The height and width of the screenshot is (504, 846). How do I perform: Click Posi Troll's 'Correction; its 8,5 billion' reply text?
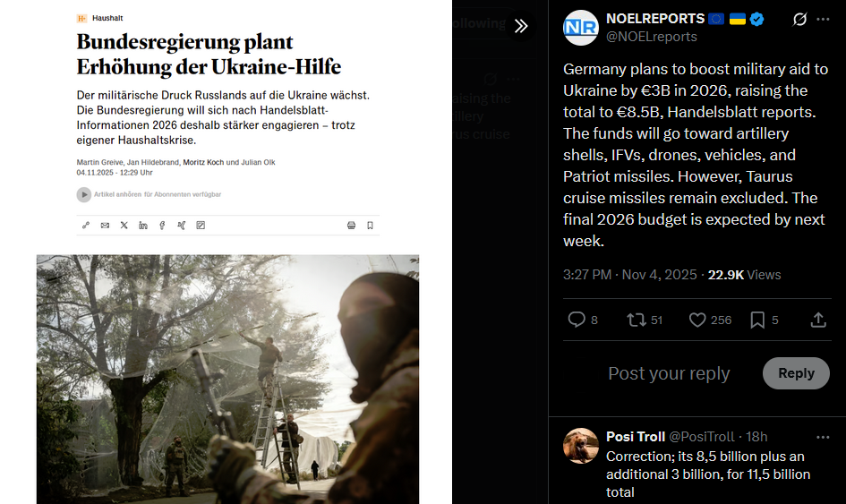point(708,474)
